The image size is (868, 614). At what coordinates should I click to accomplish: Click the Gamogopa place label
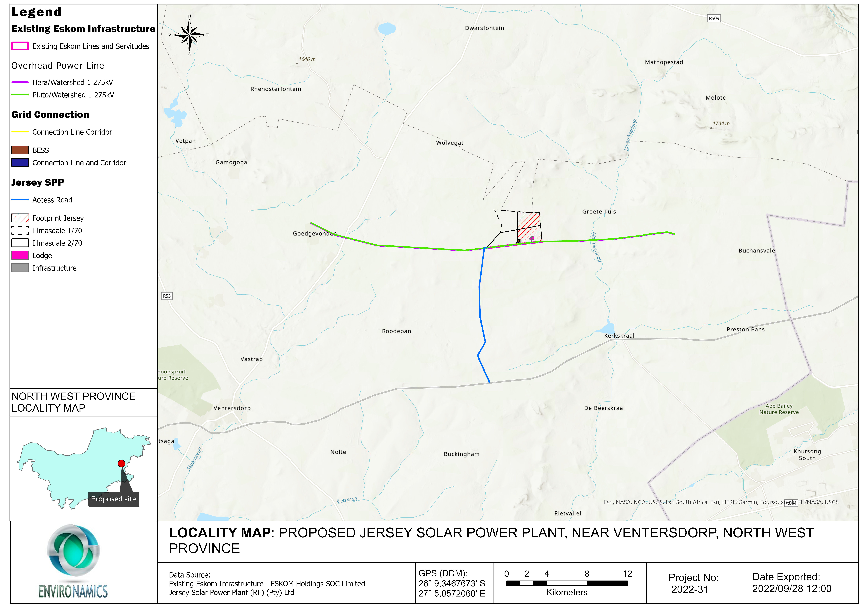click(231, 163)
